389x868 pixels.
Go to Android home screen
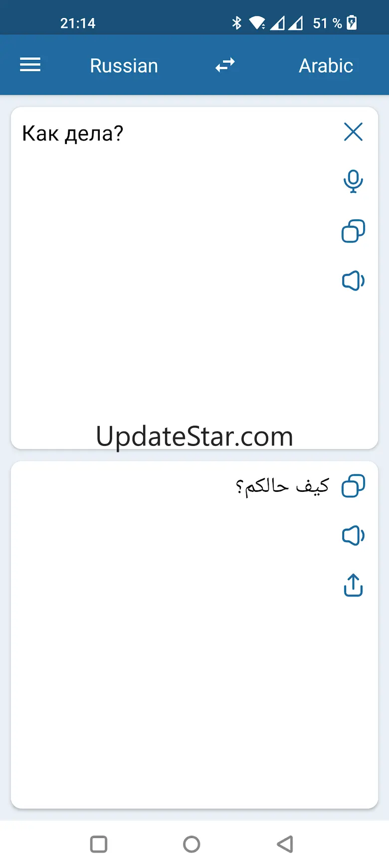point(192,844)
